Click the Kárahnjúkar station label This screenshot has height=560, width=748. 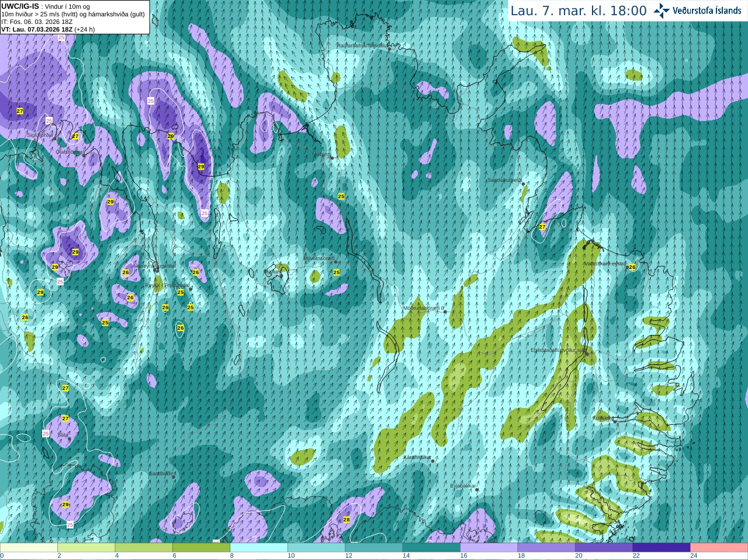point(417,457)
